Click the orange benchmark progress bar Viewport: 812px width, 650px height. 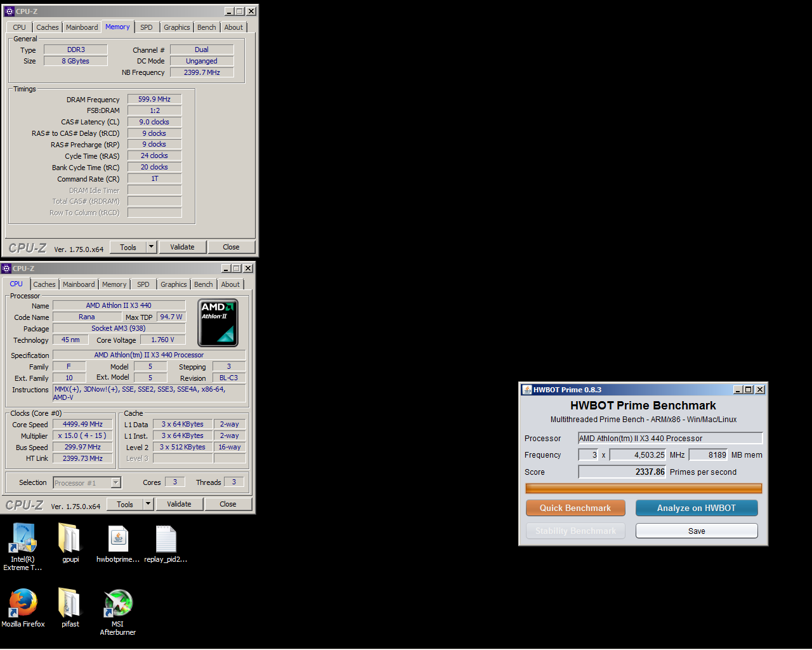pyautogui.click(x=643, y=488)
